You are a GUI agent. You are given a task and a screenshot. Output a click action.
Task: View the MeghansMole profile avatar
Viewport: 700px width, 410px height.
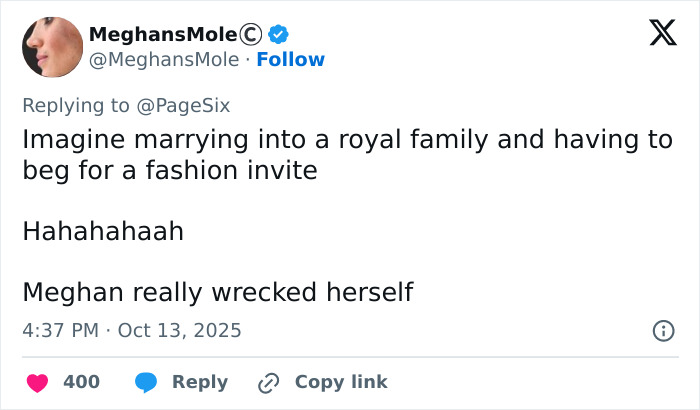52,47
